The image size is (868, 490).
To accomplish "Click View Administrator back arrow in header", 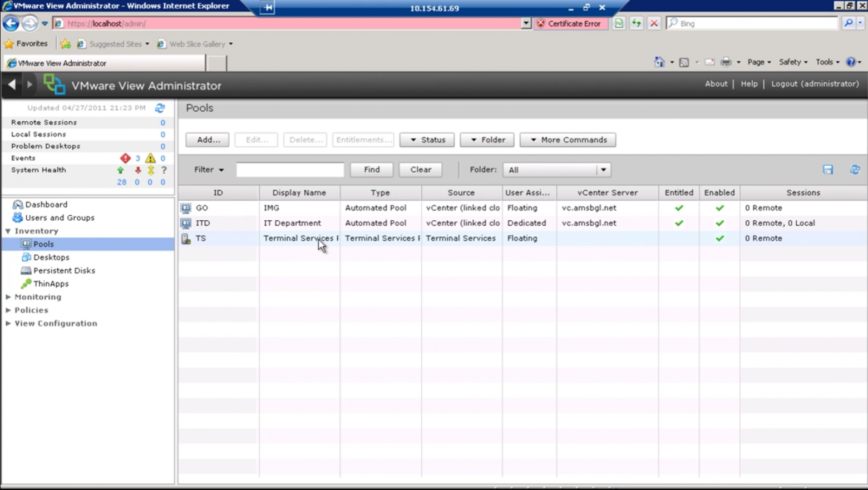I will coord(12,85).
